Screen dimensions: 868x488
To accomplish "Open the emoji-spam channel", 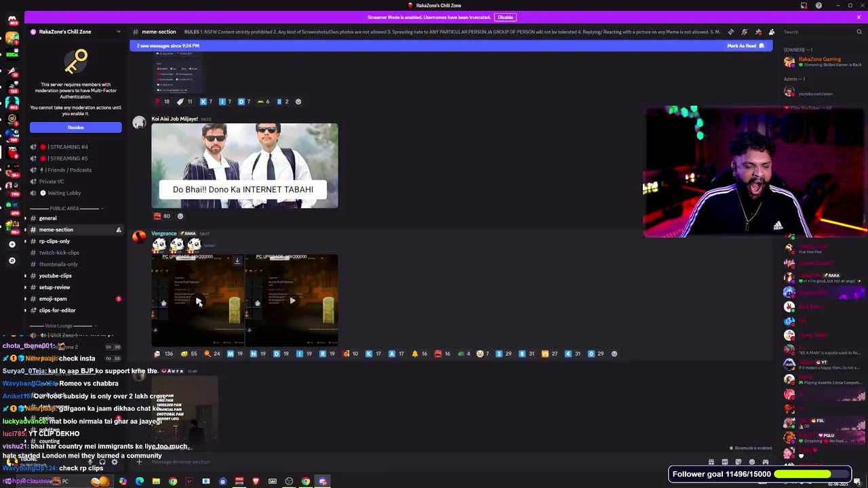I will (x=75, y=299).
